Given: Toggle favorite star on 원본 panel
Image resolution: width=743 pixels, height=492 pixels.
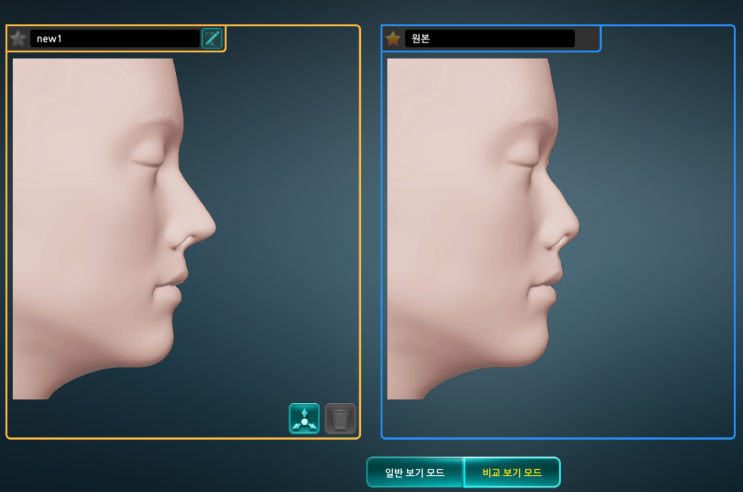Looking at the screenshot, I should tap(393, 38).
